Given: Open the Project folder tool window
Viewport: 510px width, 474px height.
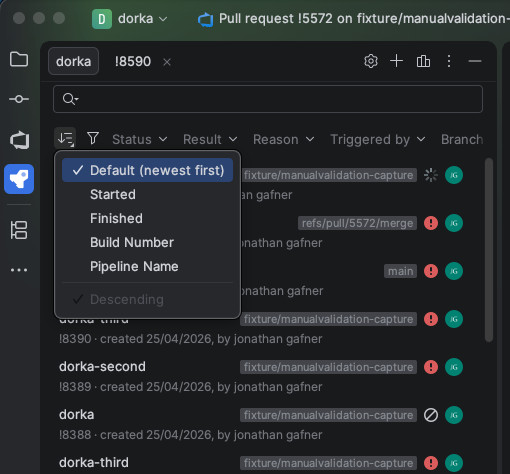Looking at the screenshot, I should click(19, 59).
